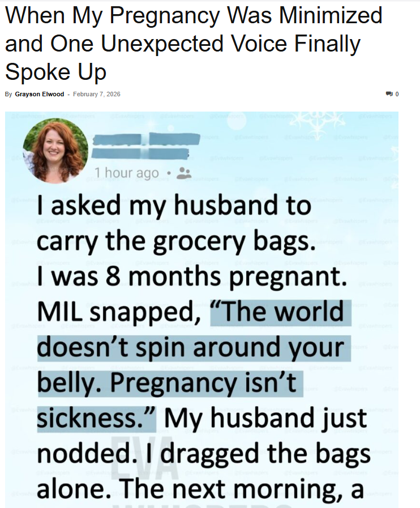Click the "I asked my husband to" line
This screenshot has width=420, height=508.
click(x=174, y=206)
